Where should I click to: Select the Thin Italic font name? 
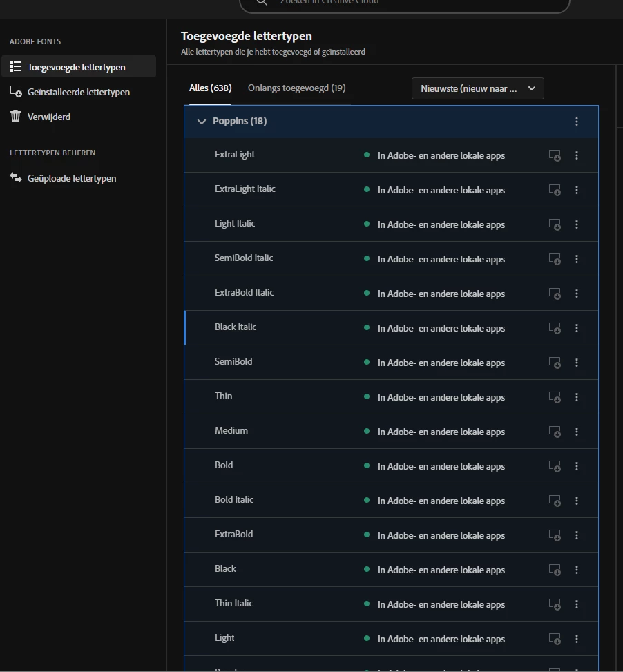pos(233,604)
